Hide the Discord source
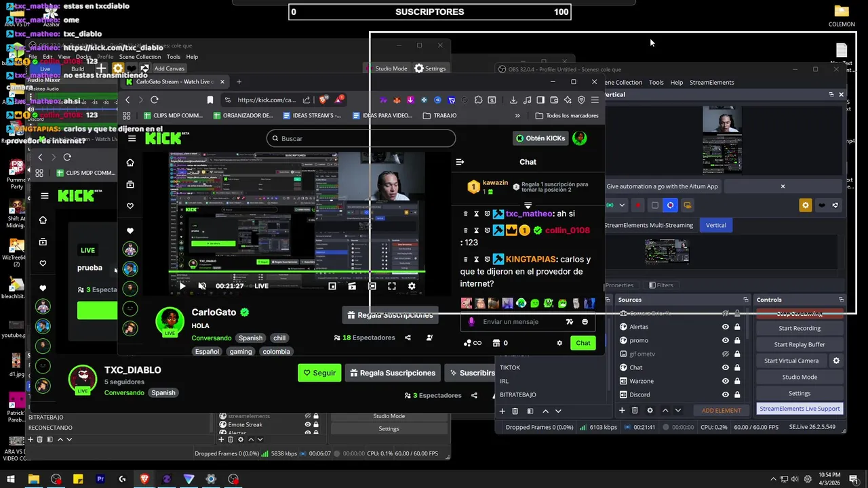 (726, 394)
